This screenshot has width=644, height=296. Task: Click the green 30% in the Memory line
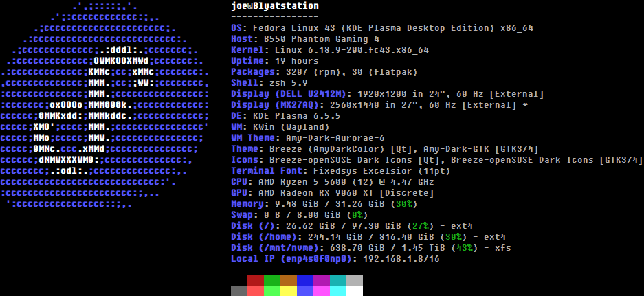point(403,203)
